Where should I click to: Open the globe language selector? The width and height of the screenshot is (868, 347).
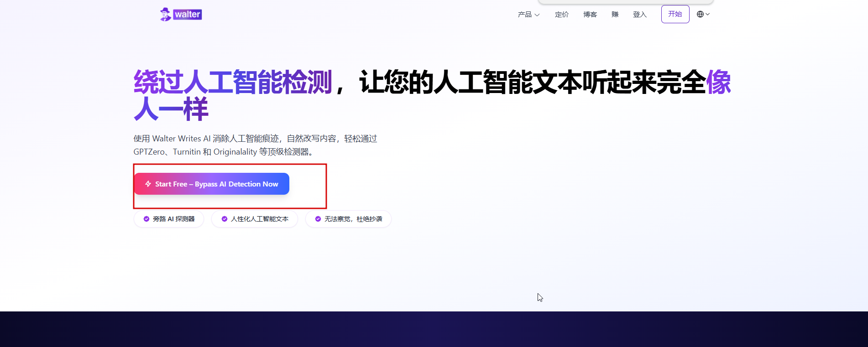tap(703, 14)
